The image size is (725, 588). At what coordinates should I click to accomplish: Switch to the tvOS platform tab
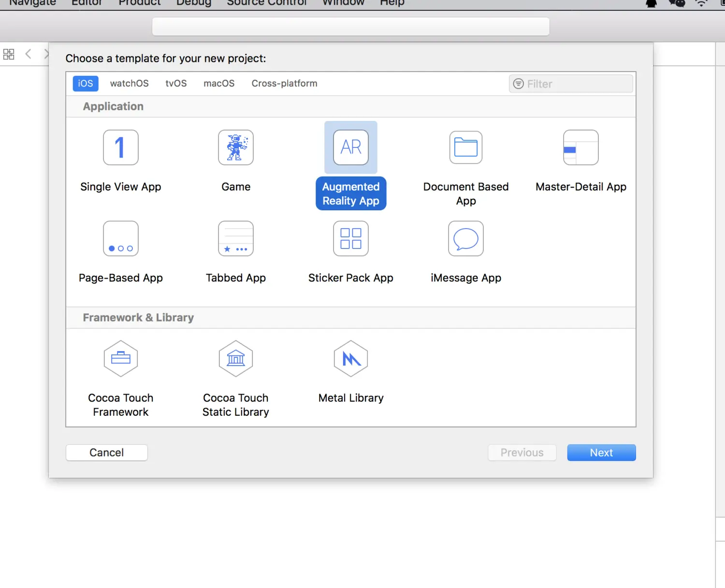pyautogui.click(x=176, y=83)
